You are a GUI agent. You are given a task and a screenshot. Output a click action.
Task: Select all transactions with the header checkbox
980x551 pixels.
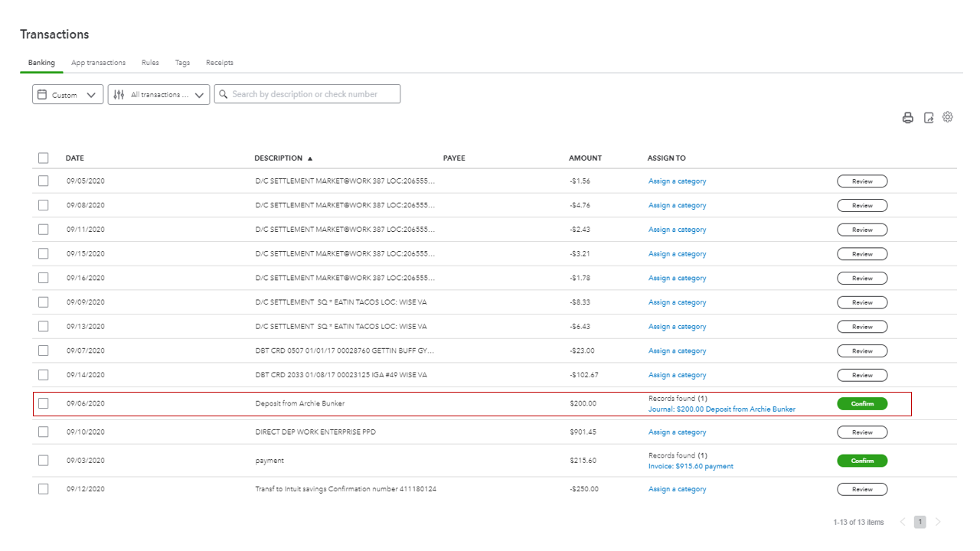coord(43,158)
